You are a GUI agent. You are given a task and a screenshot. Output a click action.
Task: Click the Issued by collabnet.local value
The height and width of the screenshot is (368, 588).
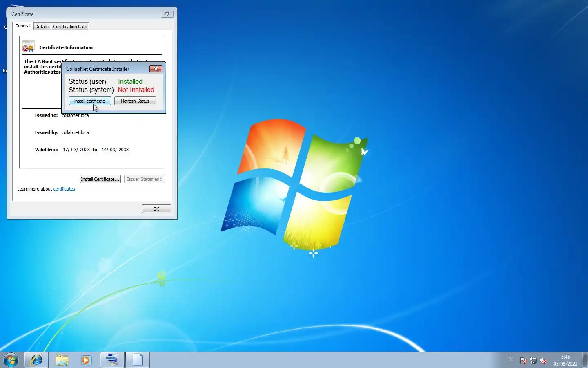(76, 132)
